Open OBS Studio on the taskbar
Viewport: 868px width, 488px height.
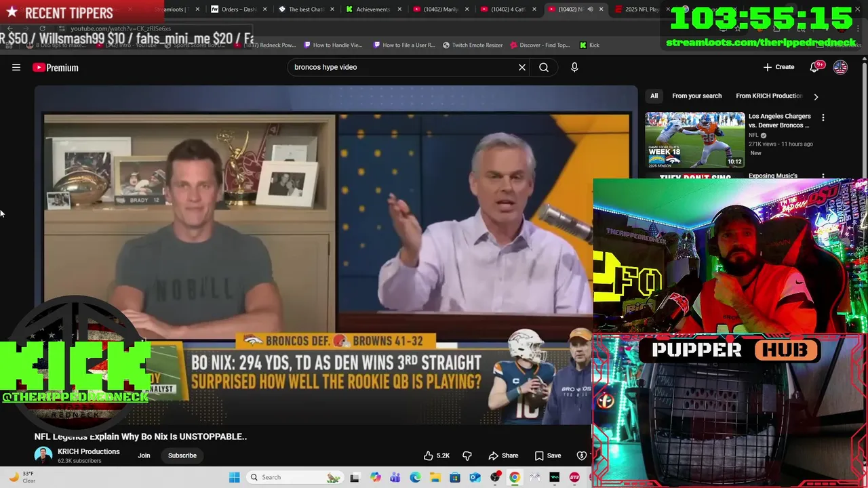(x=496, y=477)
